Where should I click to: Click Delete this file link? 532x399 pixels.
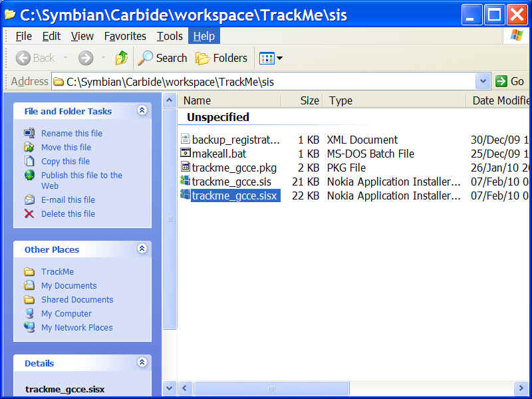point(68,213)
